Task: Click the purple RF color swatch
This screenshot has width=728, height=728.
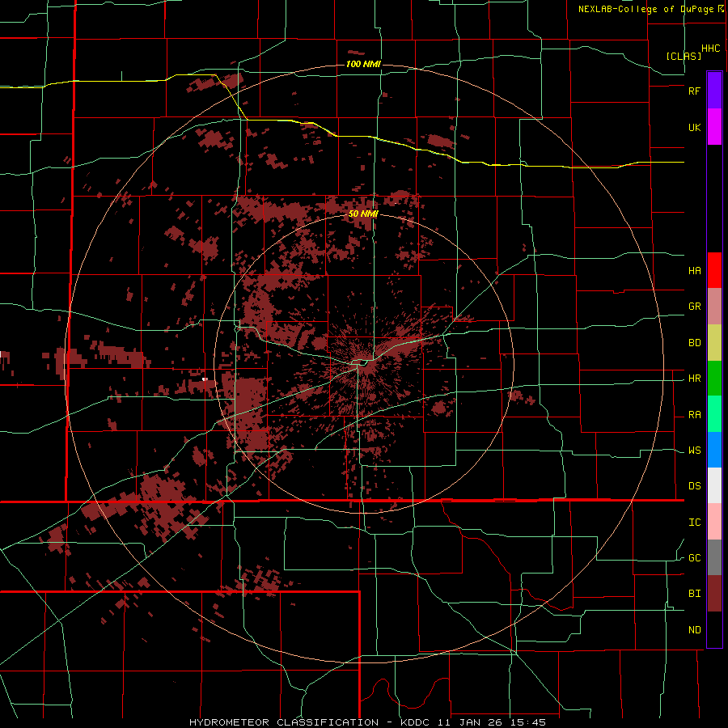Action: pyautogui.click(x=714, y=91)
